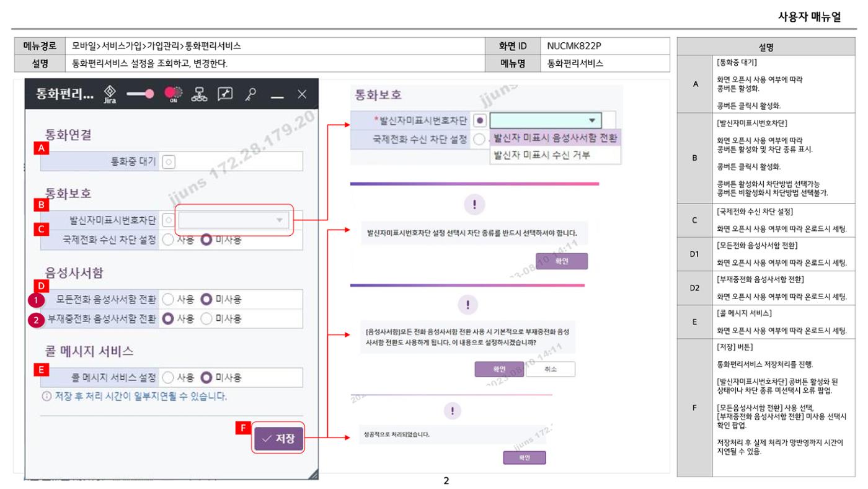
Task: Click 확인 in the 음성사서함 전환 confirm popup
Action: (500, 369)
